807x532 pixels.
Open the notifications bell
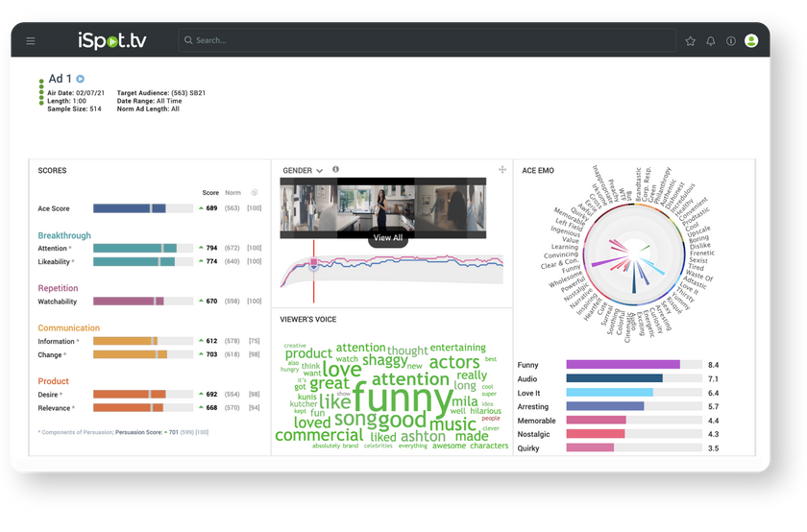pyautogui.click(x=711, y=41)
